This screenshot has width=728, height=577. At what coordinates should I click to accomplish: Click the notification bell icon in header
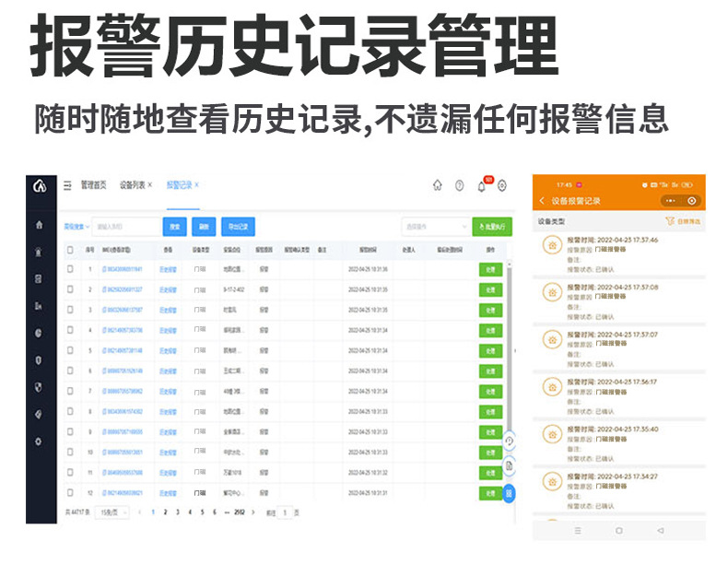[480, 186]
